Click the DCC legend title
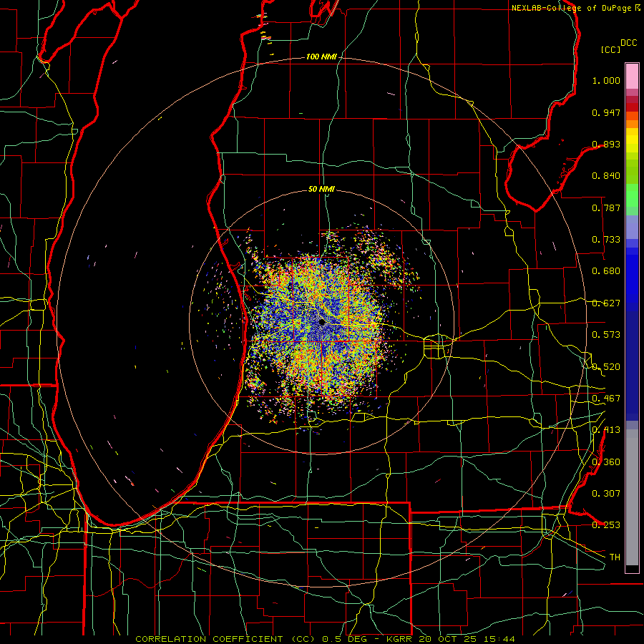The width and height of the screenshot is (644, 644). [628, 43]
